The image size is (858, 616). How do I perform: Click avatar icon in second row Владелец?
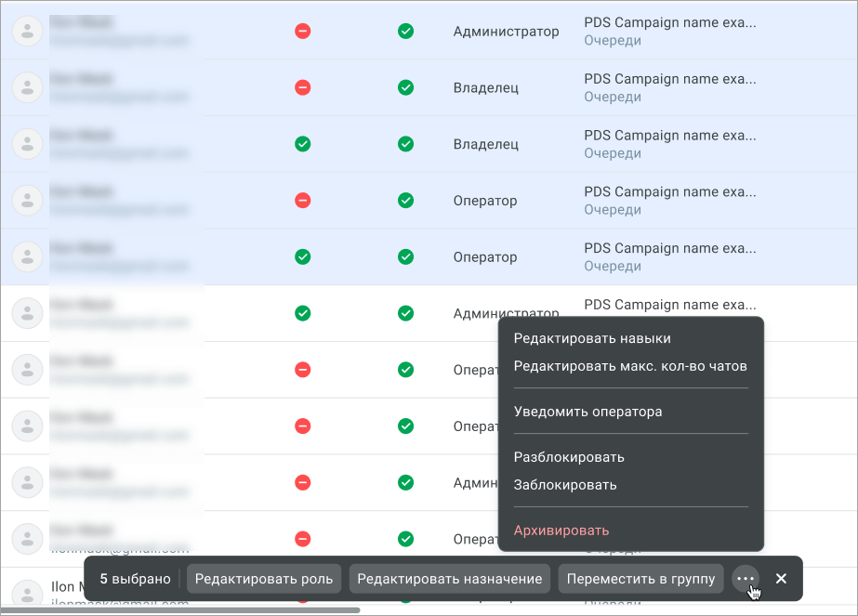[28, 87]
